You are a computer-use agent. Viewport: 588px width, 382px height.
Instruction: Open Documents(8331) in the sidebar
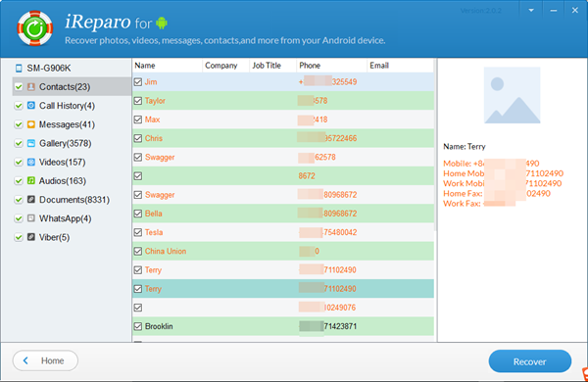[x=74, y=200]
